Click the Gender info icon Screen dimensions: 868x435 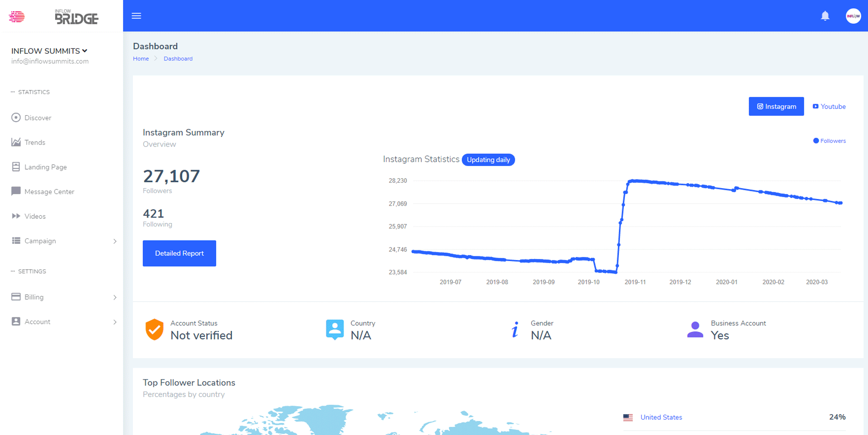tap(515, 330)
